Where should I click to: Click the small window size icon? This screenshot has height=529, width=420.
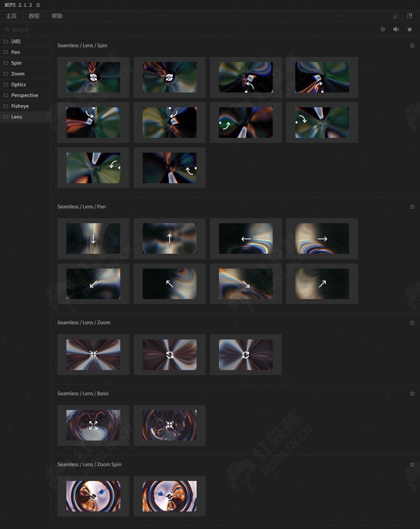click(396, 16)
